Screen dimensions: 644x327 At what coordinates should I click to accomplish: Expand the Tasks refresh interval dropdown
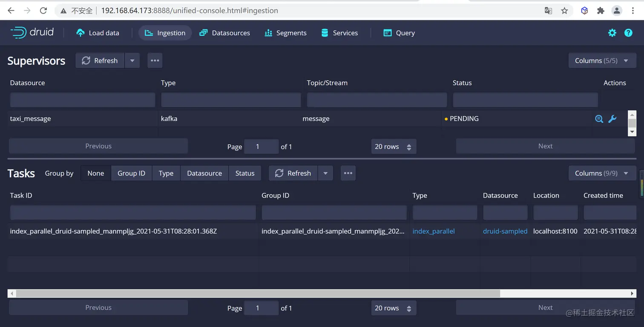pyautogui.click(x=325, y=173)
